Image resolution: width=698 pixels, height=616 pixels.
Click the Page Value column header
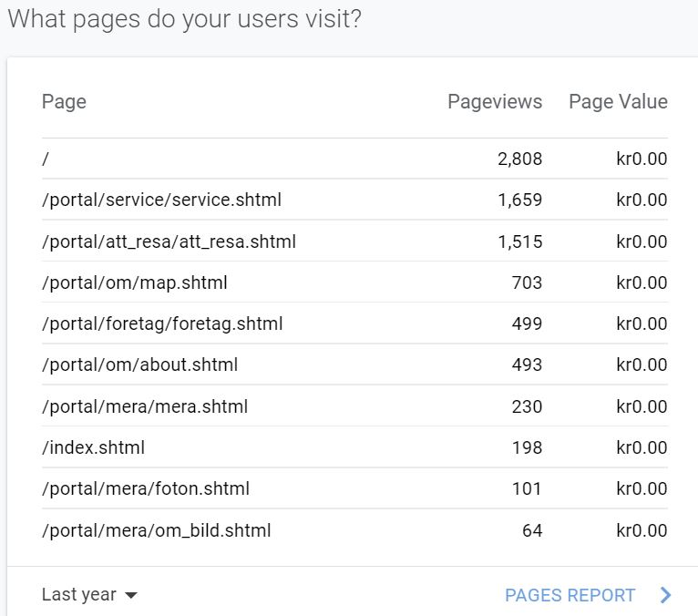click(x=619, y=102)
